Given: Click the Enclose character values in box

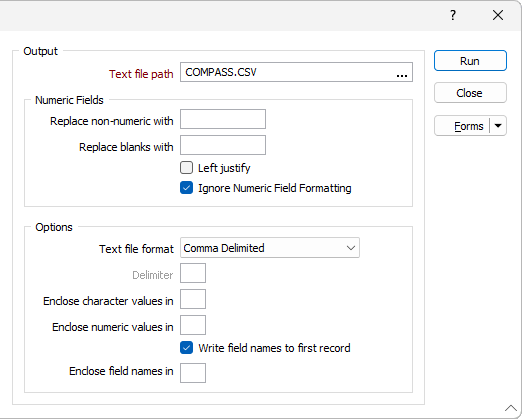Looking at the screenshot, I should [x=193, y=299].
